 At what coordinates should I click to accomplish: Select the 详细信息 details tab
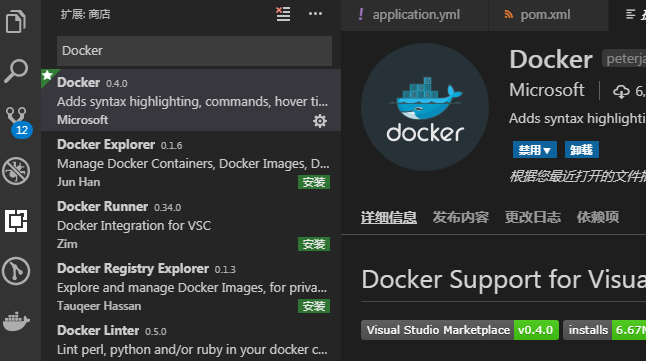click(x=389, y=217)
